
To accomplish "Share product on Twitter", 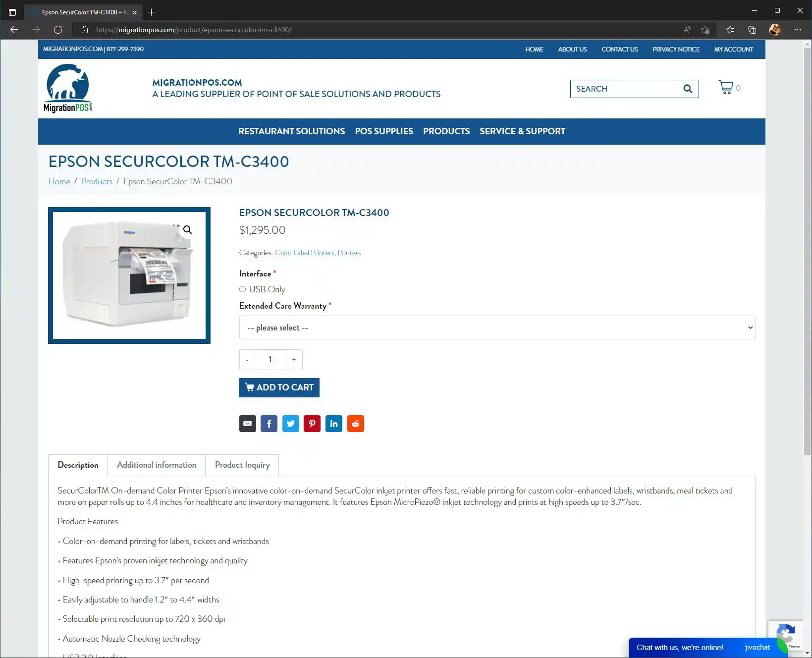I will (x=291, y=424).
